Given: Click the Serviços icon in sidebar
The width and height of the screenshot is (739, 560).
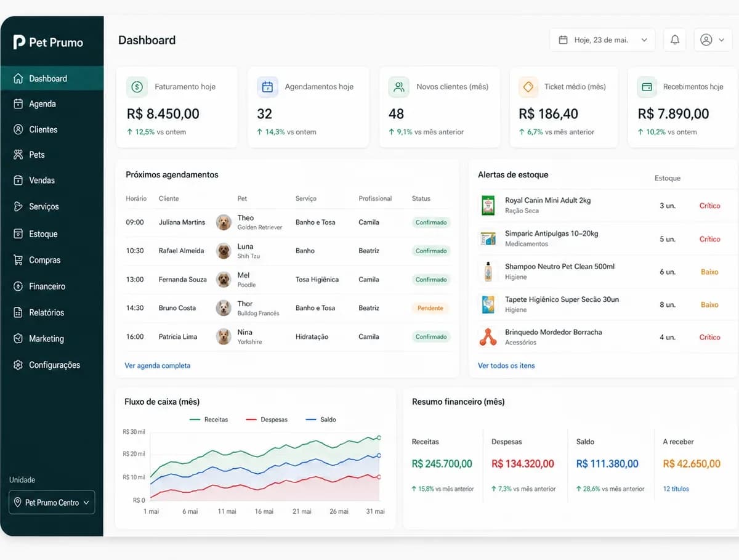Looking at the screenshot, I should pyautogui.click(x=18, y=206).
